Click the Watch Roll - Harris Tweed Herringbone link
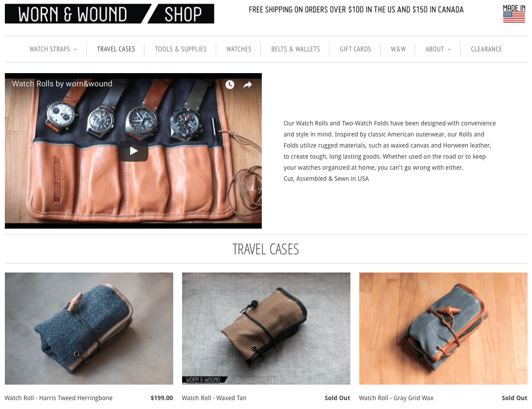Screen dimensions: 532x409 tap(58, 398)
